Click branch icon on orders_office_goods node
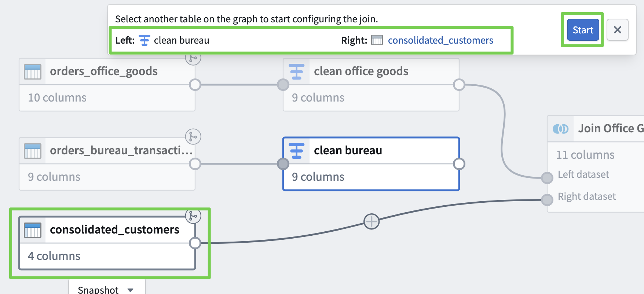Screen dimensions: 644x294 pyautogui.click(x=193, y=58)
